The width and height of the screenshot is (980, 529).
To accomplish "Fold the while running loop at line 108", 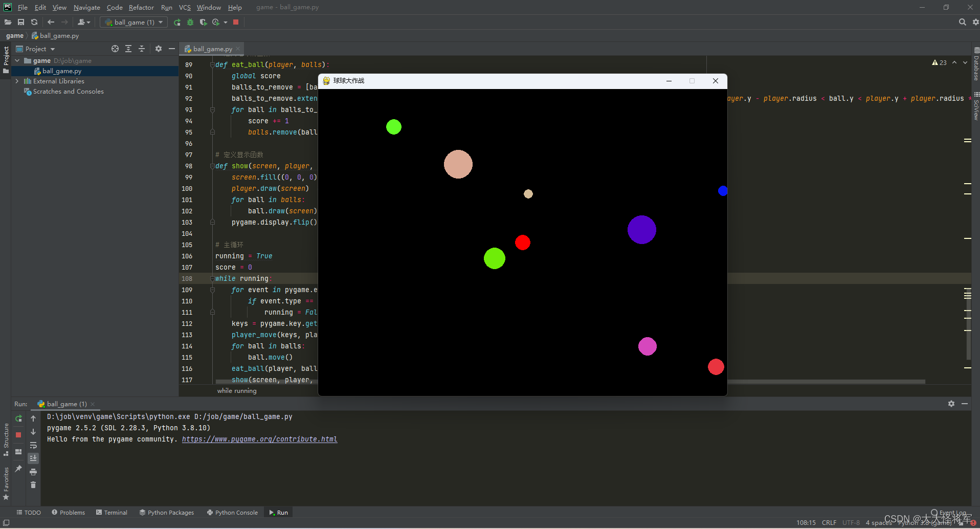I will (x=212, y=278).
